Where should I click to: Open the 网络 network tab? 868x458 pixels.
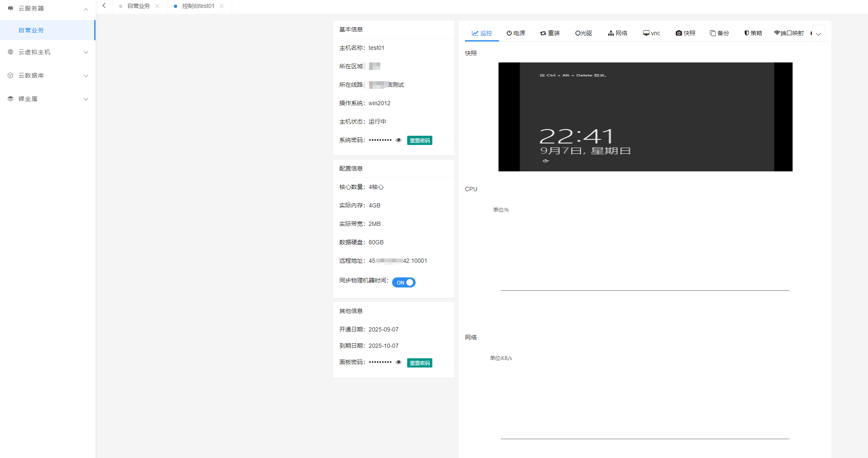[617, 33]
